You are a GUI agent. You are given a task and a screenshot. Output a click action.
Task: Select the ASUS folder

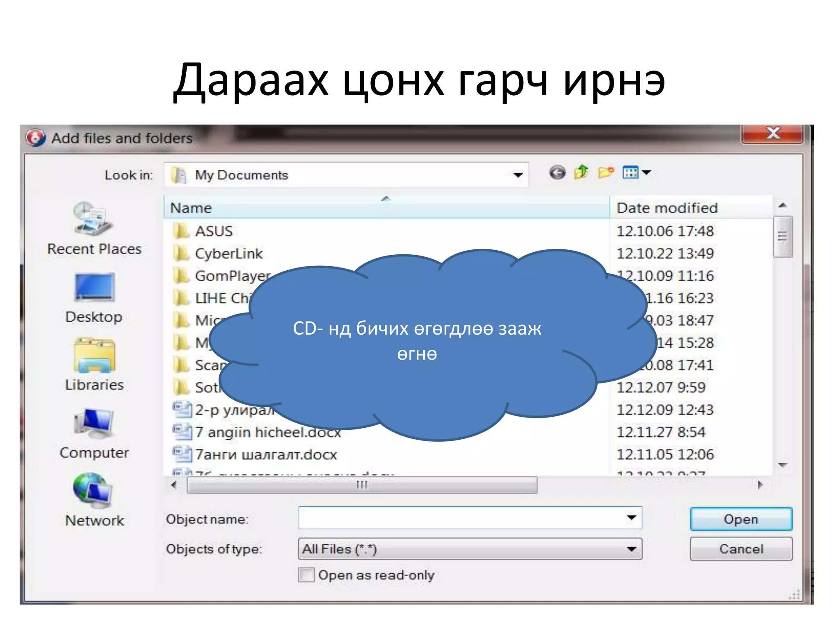213,231
